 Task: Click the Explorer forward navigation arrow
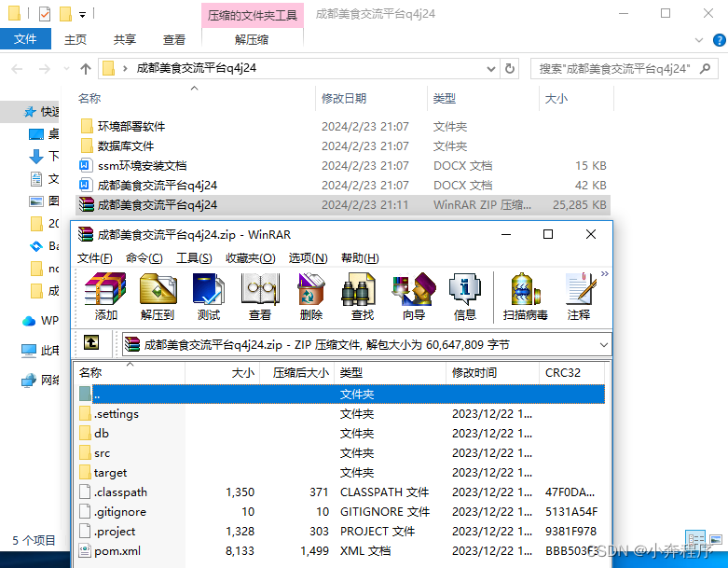point(45,69)
